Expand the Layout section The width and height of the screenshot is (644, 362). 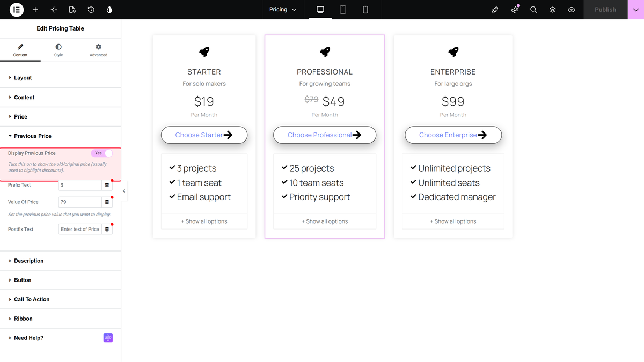(61, 78)
